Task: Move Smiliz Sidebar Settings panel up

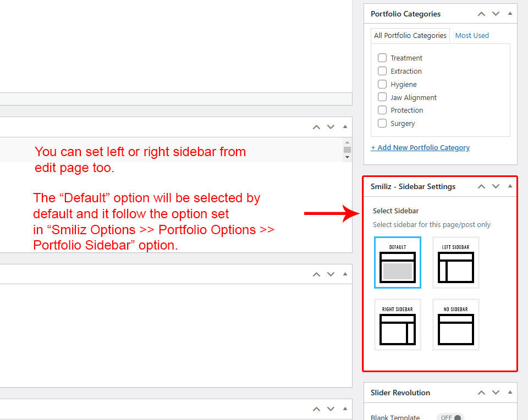Action: [481, 186]
